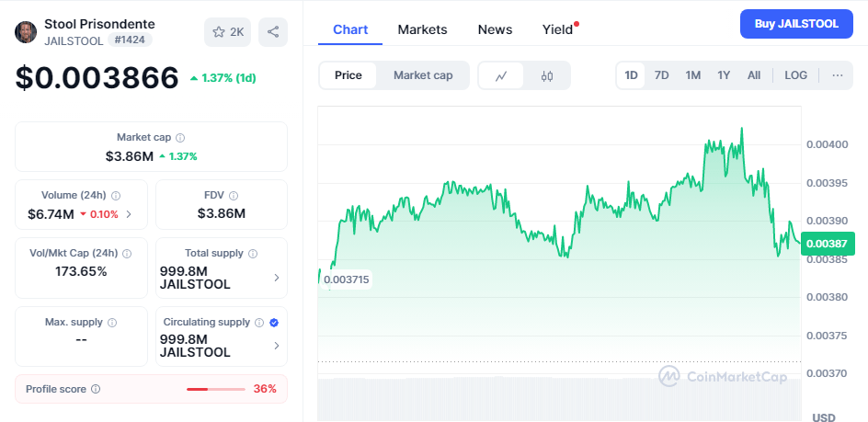Click the JAILSTOOL ticker symbol text
This screenshot has height=422, width=868.
[74, 41]
